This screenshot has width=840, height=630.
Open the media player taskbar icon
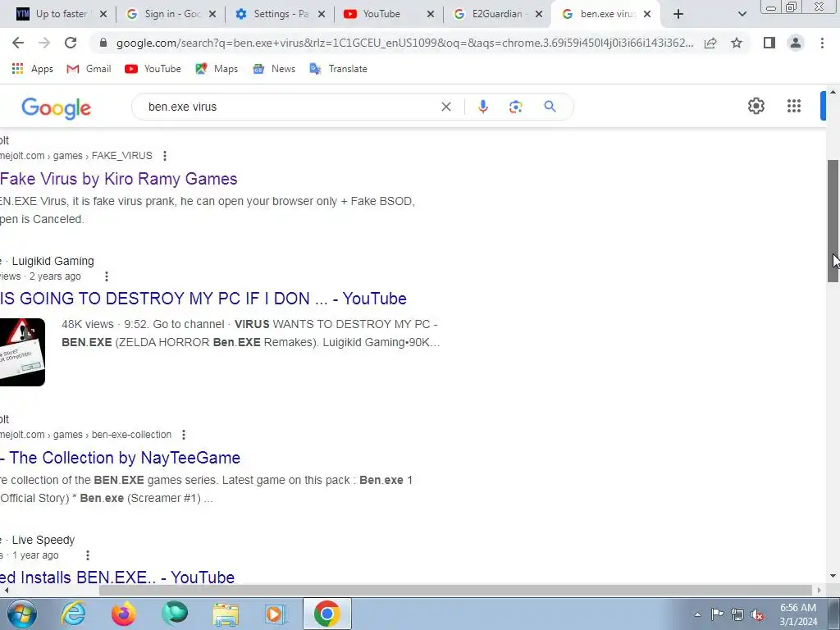pos(276,614)
